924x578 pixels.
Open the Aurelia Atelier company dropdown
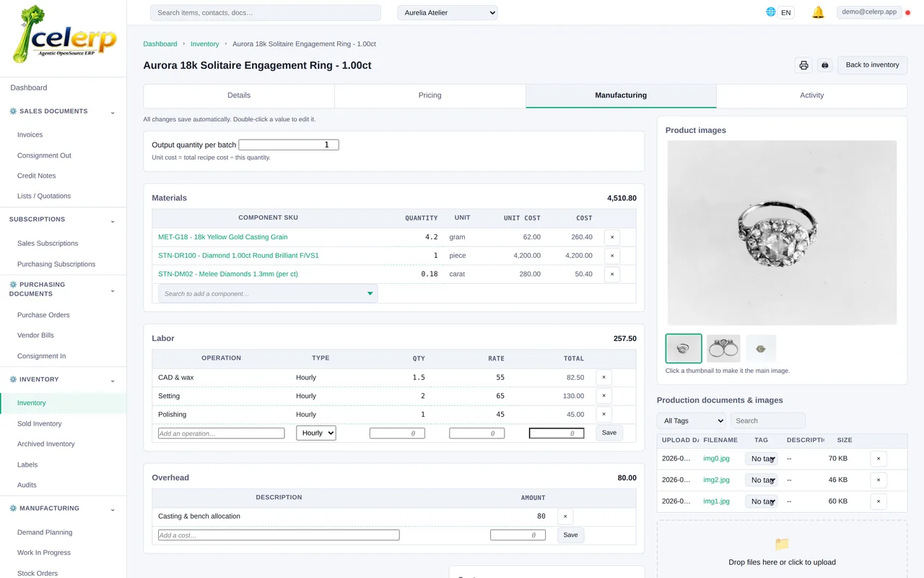click(448, 13)
